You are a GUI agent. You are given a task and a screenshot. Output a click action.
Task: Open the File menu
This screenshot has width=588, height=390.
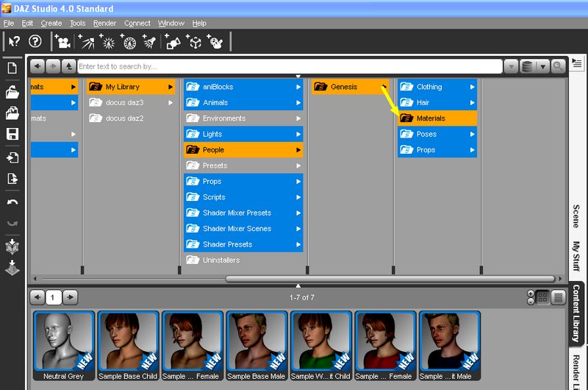[x=9, y=24]
